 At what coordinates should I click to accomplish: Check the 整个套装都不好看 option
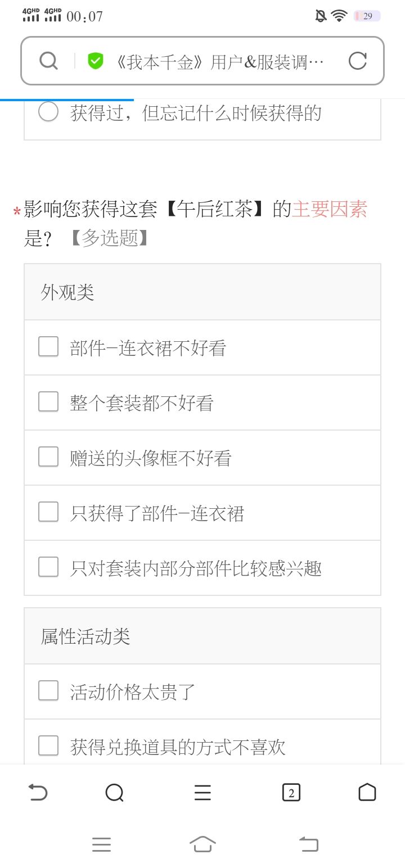point(48,402)
